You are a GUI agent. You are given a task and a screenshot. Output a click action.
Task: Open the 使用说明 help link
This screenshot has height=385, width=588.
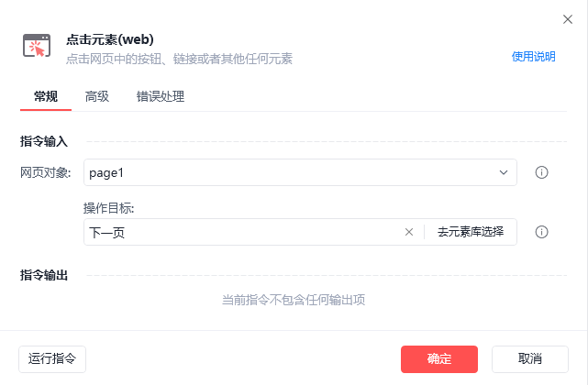[533, 56]
